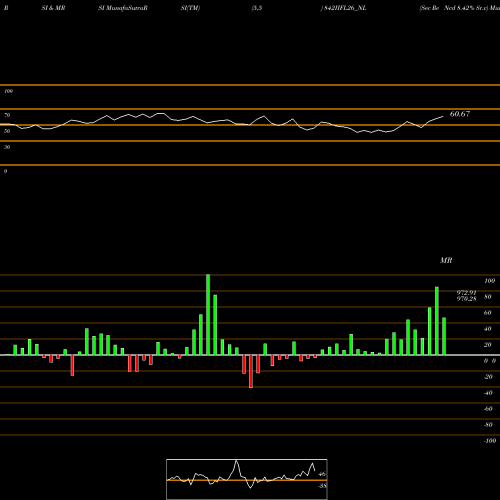Click the MR axis 100 label
Viewport: 500px width, 500px height.
[489, 281]
